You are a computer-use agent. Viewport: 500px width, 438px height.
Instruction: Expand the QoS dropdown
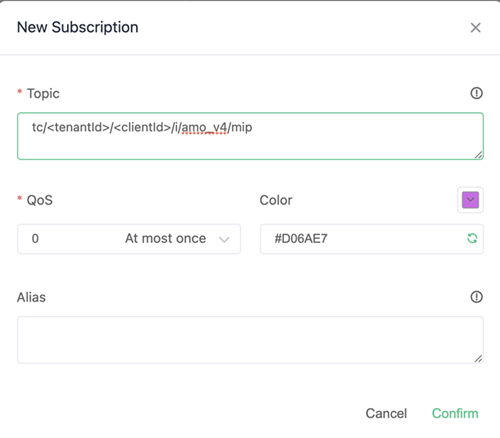coord(129,239)
